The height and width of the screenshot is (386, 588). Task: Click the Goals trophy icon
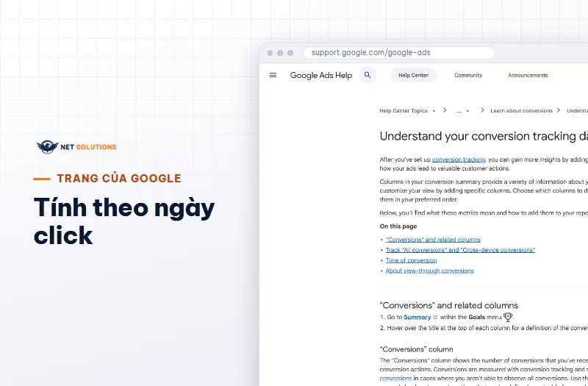(x=508, y=317)
